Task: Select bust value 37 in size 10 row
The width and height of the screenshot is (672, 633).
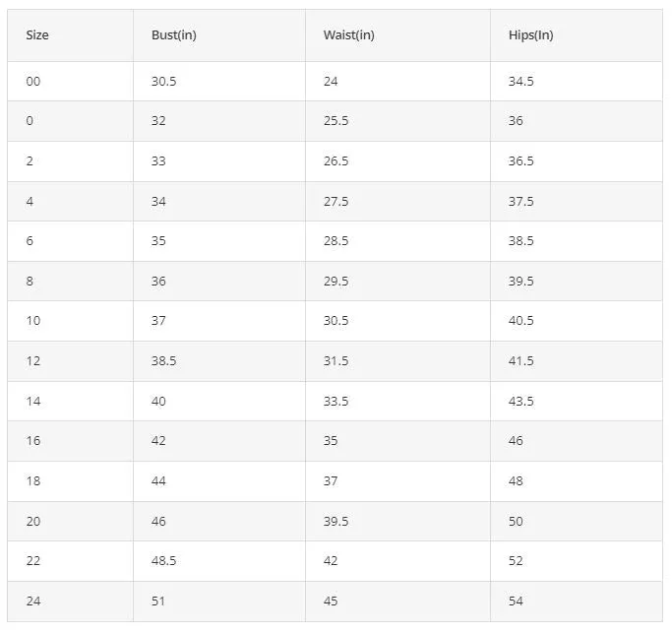Action: 158,321
